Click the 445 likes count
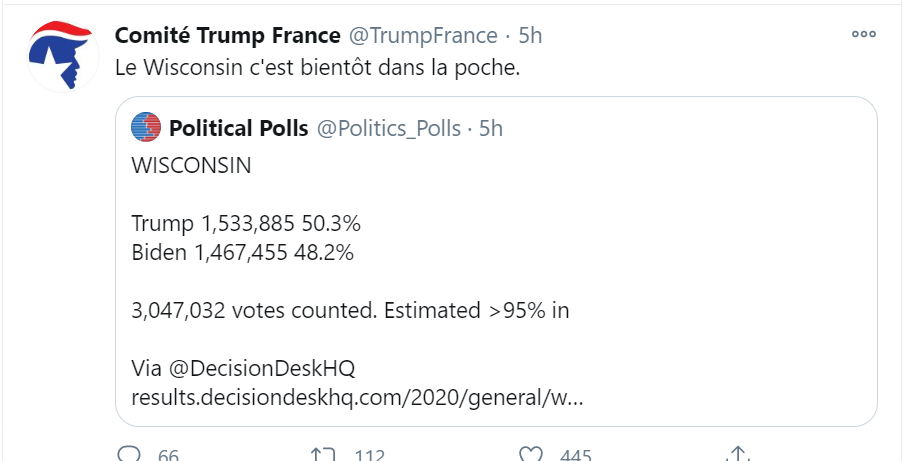The height and width of the screenshot is (461, 903). [576, 456]
